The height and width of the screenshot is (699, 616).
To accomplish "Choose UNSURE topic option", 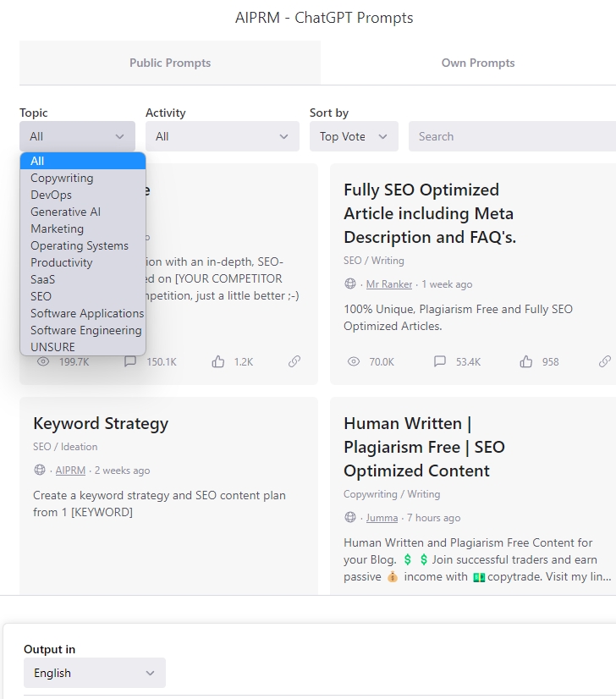I will pos(83,347).
